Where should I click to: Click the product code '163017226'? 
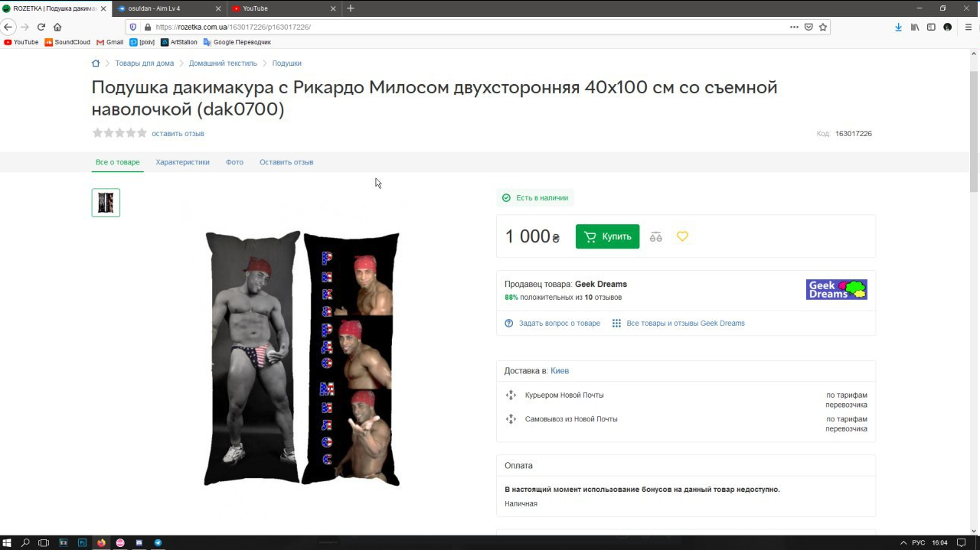(854, 134)
